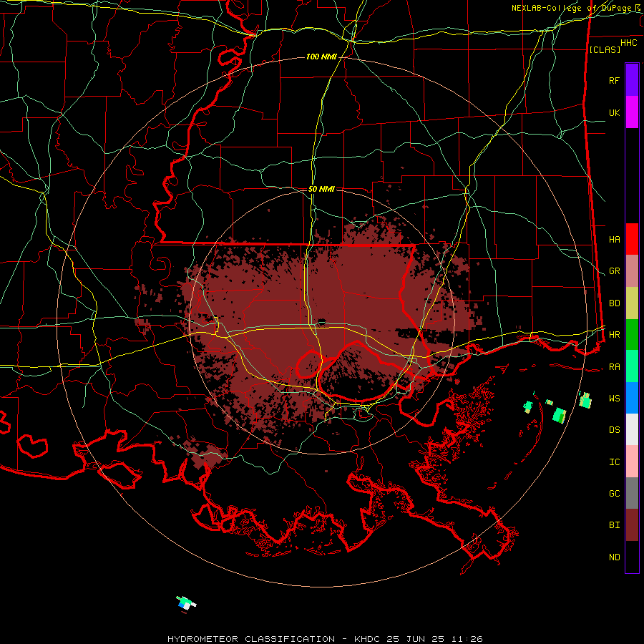This screenshot has width=644, height=644.
Task: Select the gray GC legend color
Action: (632, 493)
